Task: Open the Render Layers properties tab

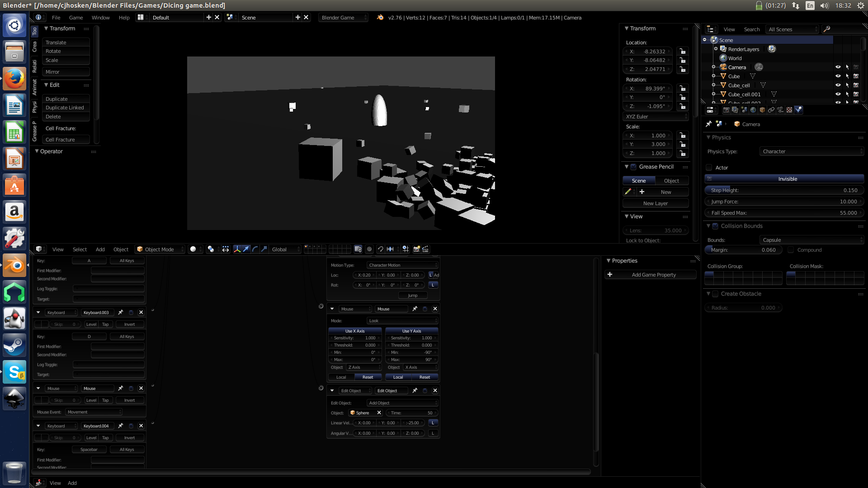Action: coord(735,110)
